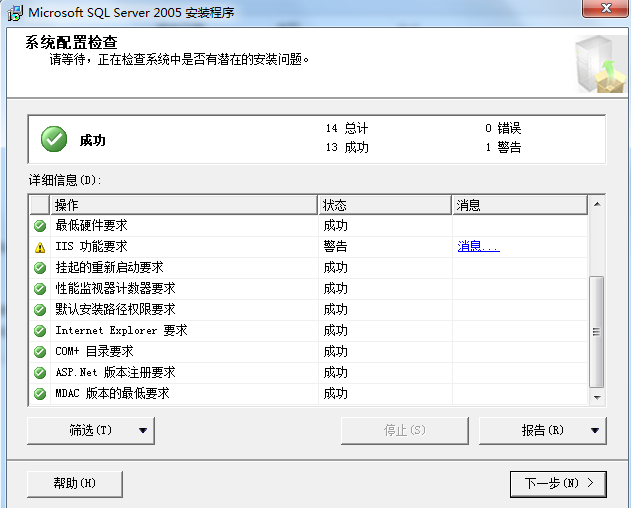Viewport: 631px width, 508px height.
Task: Select the 性能监视器计数器要求 row
Action: tap(309, 289)
